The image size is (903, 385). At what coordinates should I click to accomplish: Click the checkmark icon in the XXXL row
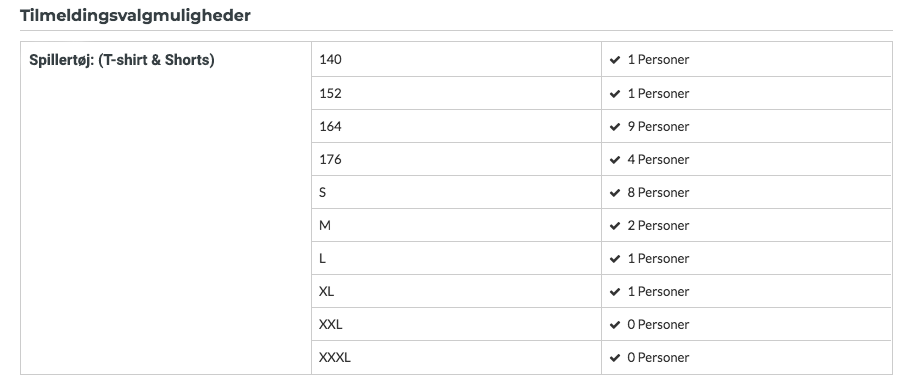tap(614, 358)
